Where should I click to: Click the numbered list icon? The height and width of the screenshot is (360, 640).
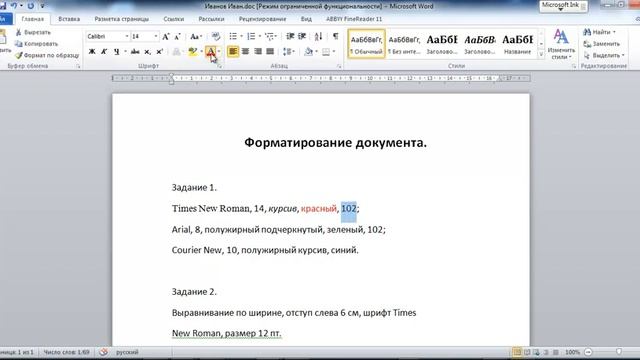click(x=251, y=37)
